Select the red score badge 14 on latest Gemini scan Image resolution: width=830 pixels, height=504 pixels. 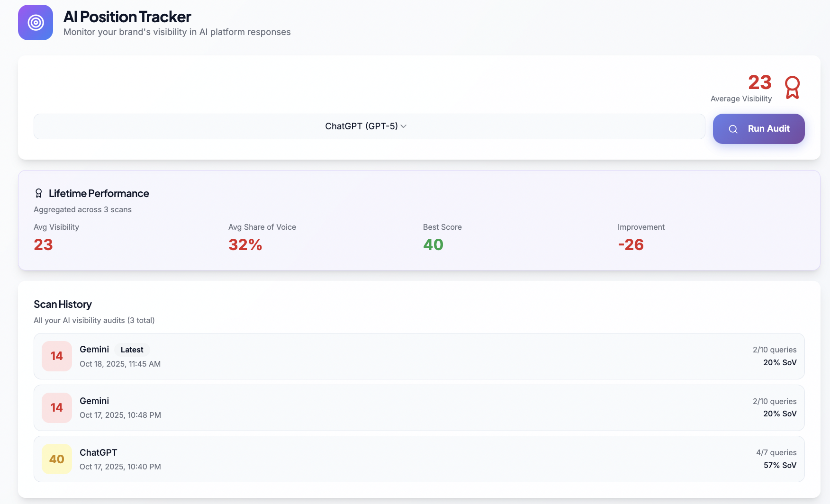click(x=56, y=356)
